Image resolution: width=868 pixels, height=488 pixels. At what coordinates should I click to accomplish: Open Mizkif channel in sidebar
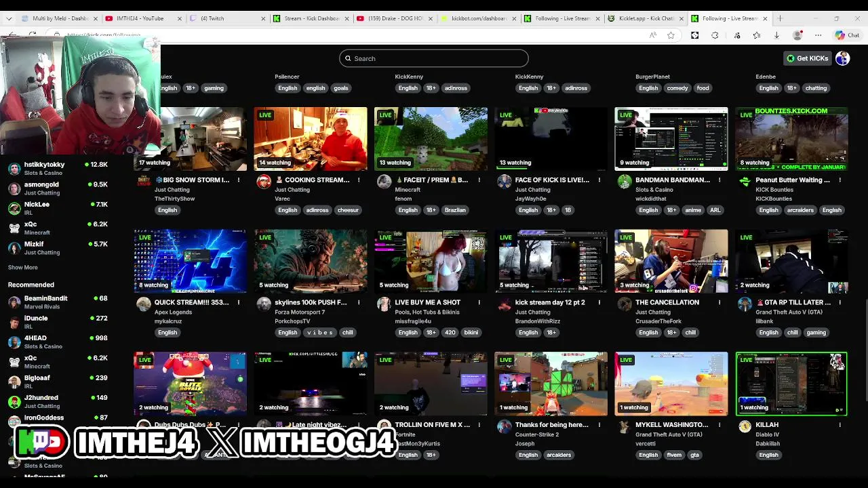click(58, 248)
